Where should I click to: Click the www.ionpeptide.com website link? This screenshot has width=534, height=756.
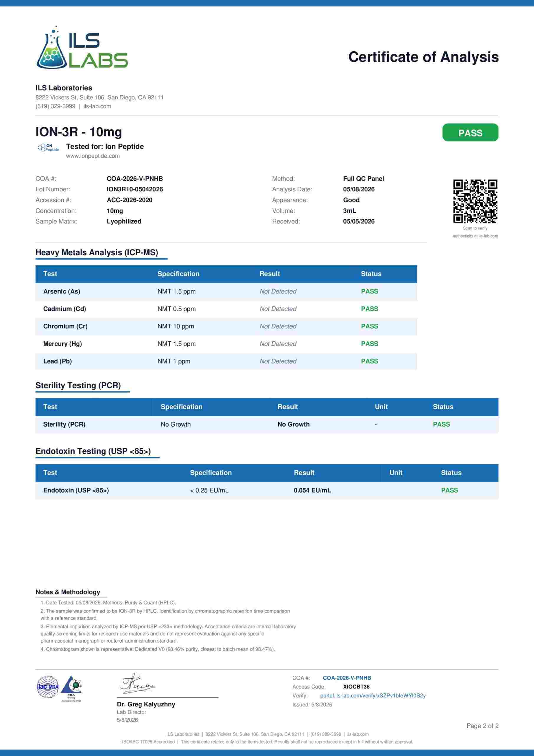(x=93, y=156)
